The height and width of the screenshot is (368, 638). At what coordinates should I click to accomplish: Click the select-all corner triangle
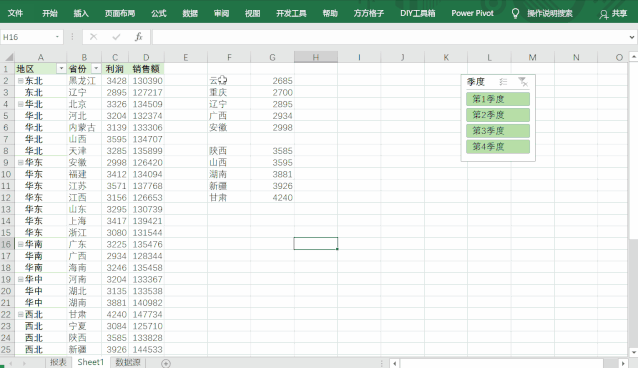[x=8, y=57]
